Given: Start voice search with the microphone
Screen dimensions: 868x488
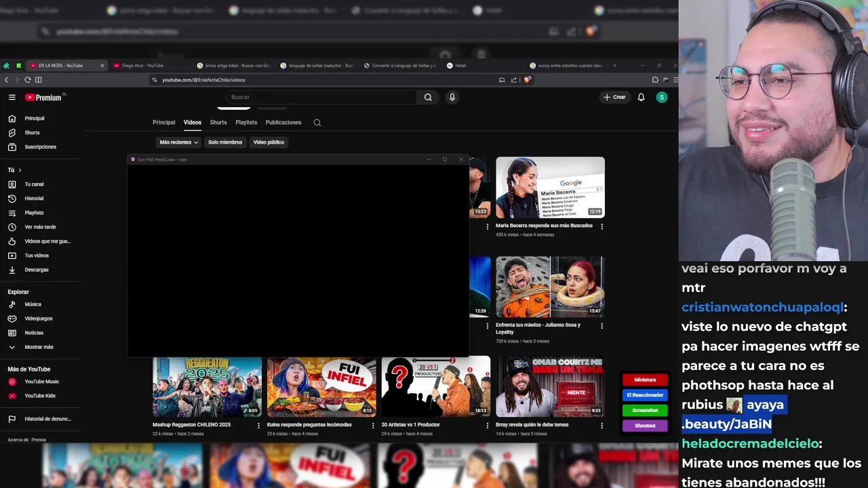Looking at the screenshot, I should coord(452,97).
